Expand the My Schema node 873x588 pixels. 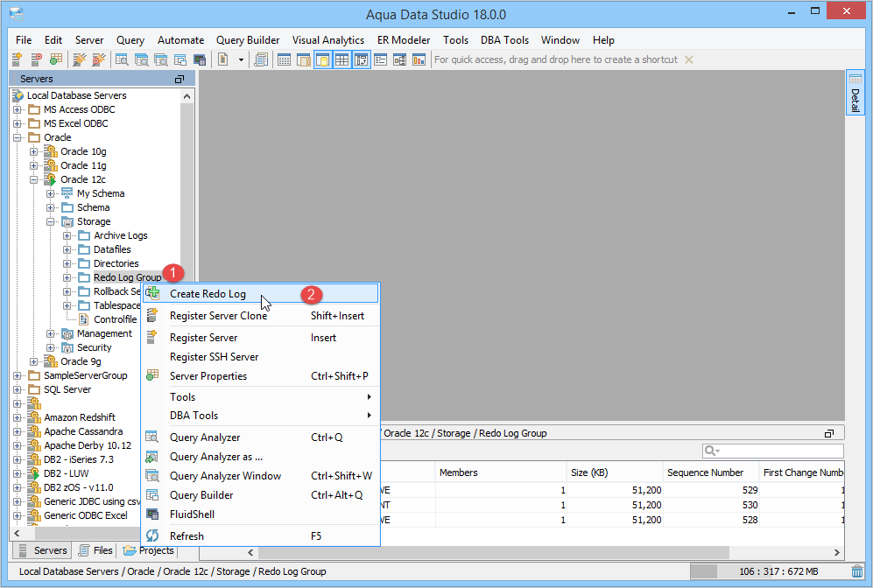51,193
